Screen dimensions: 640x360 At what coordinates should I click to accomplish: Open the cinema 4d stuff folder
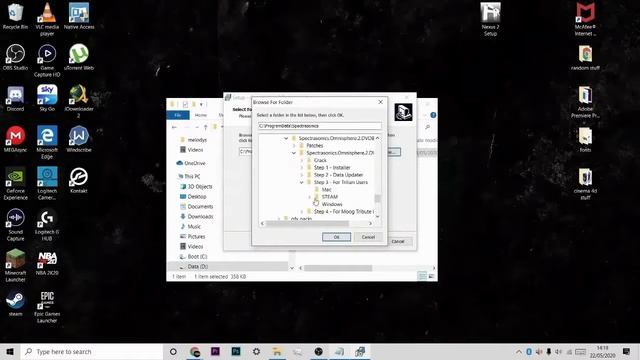click(585, 183)
